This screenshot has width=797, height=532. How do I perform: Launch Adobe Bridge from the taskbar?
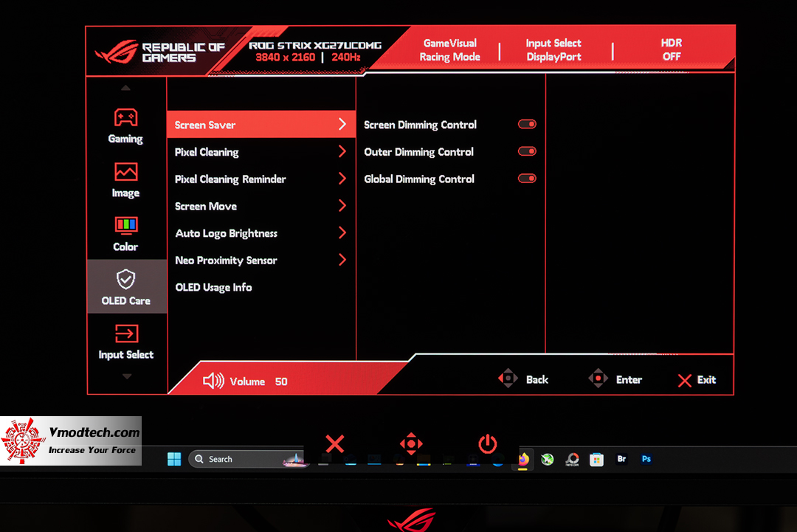621,459
